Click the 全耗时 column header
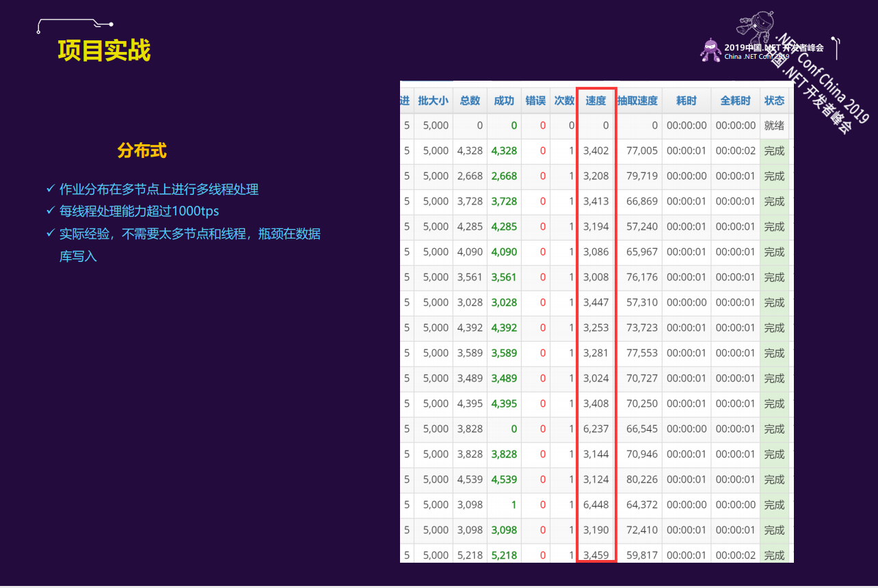 (736, 101)
